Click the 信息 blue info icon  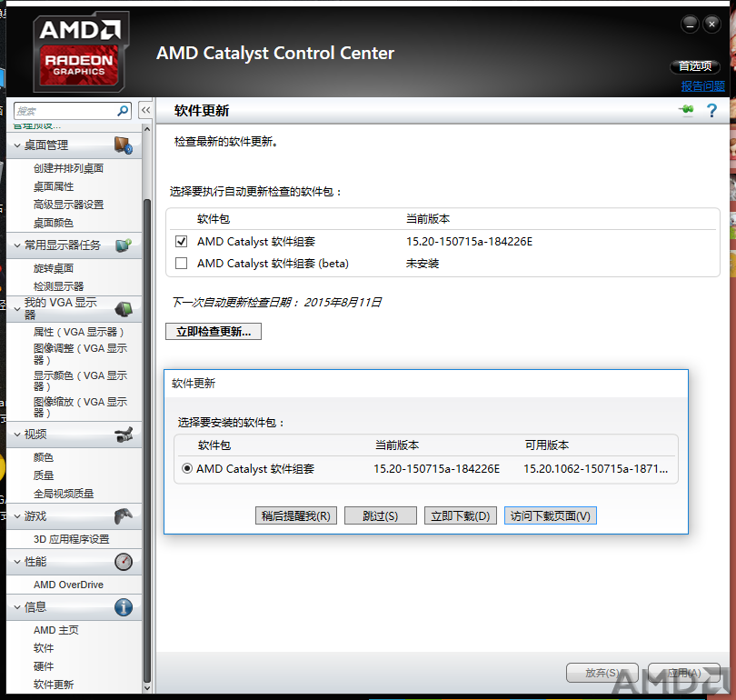pyautogui.click(x=124, y=607)
